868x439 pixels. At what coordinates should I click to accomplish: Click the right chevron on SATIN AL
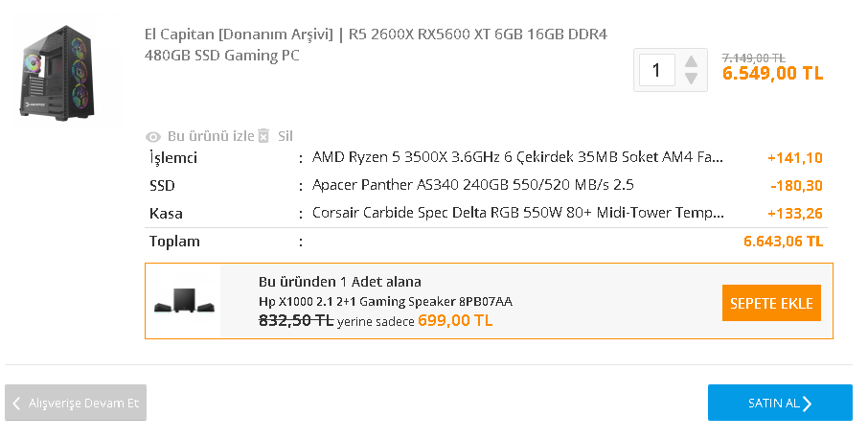point(808,404)
